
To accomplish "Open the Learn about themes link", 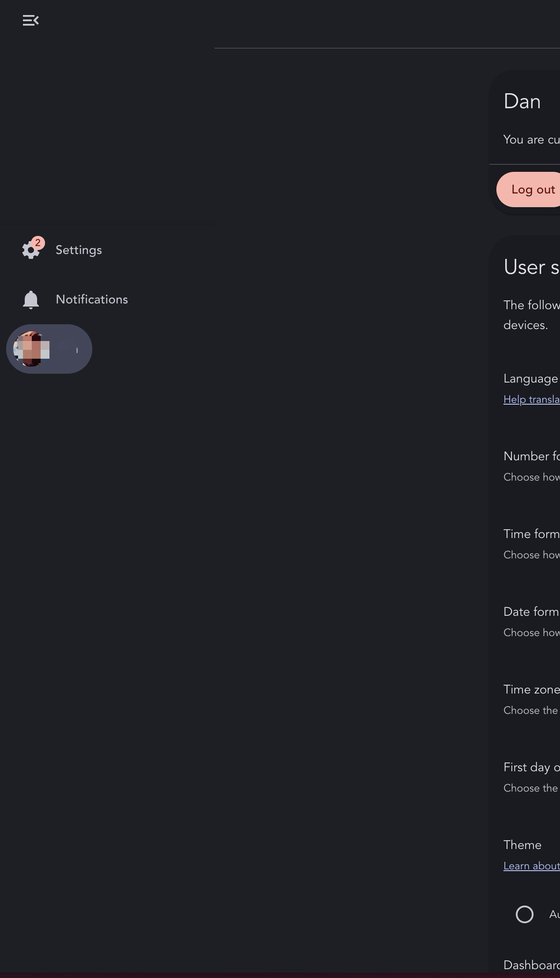I will 531,866.
